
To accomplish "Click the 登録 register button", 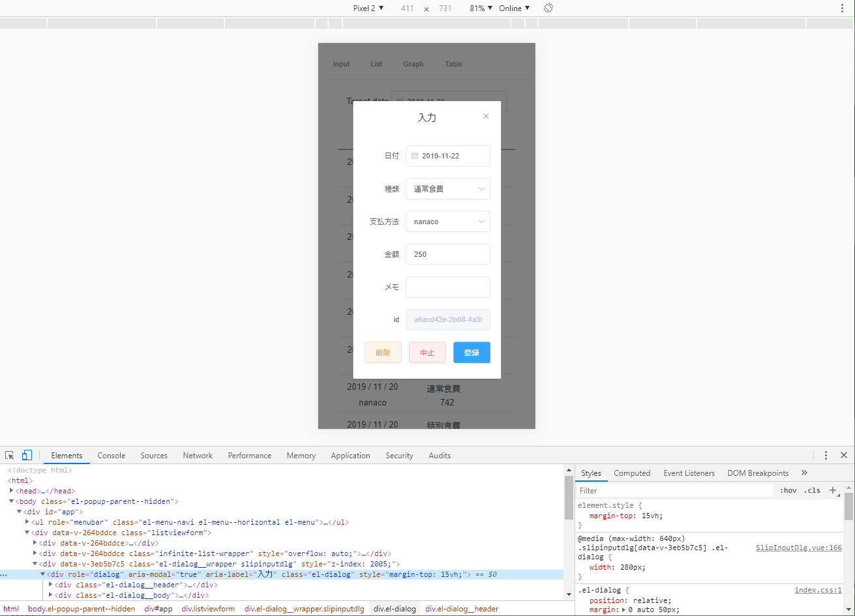I will click(472, 353).
